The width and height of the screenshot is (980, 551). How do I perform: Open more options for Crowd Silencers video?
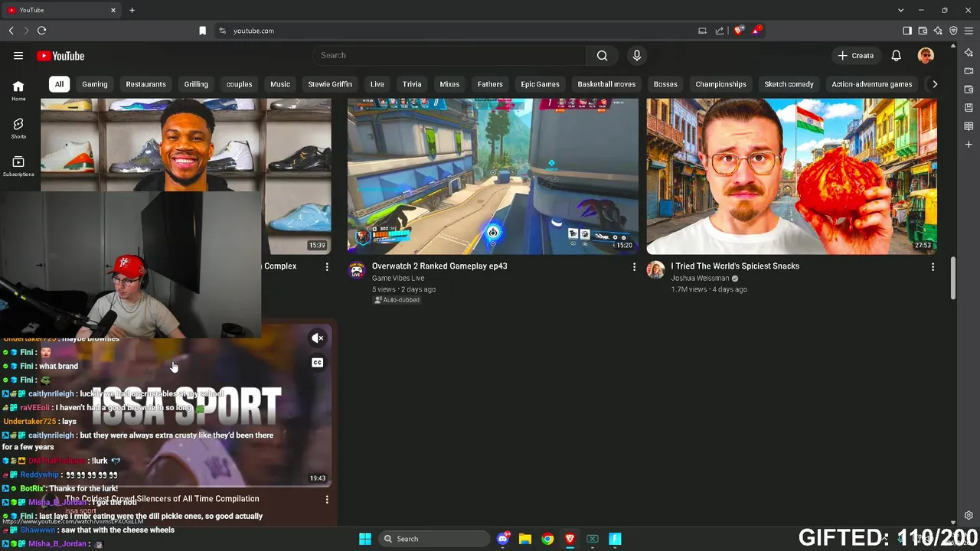click(x=327, y=499)
